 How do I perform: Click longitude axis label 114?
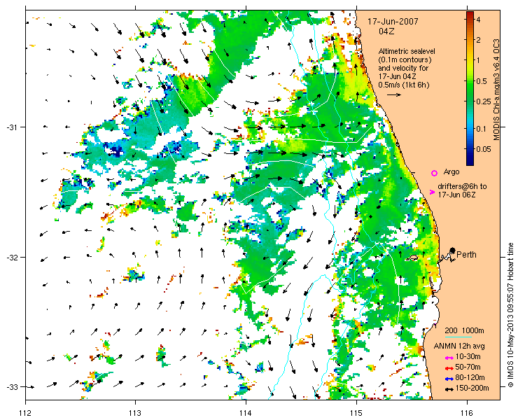246,413
